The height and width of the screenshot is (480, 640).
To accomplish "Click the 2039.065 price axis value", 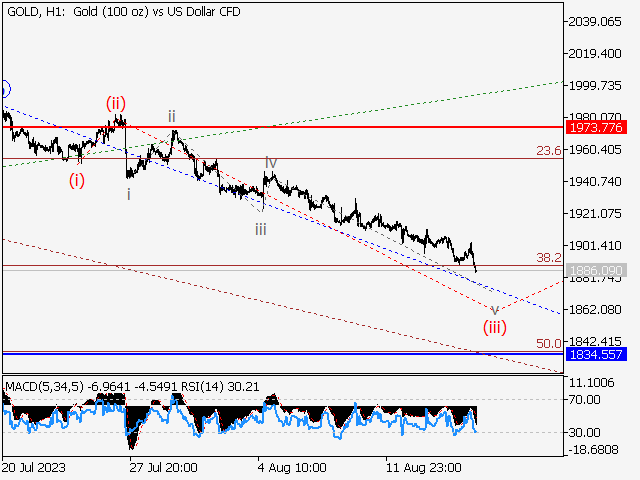I will pyautogui.click(x=595, y=22).
